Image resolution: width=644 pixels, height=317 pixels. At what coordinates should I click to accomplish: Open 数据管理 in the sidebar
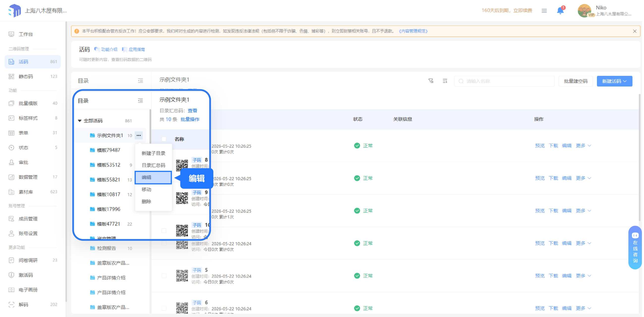32,177
